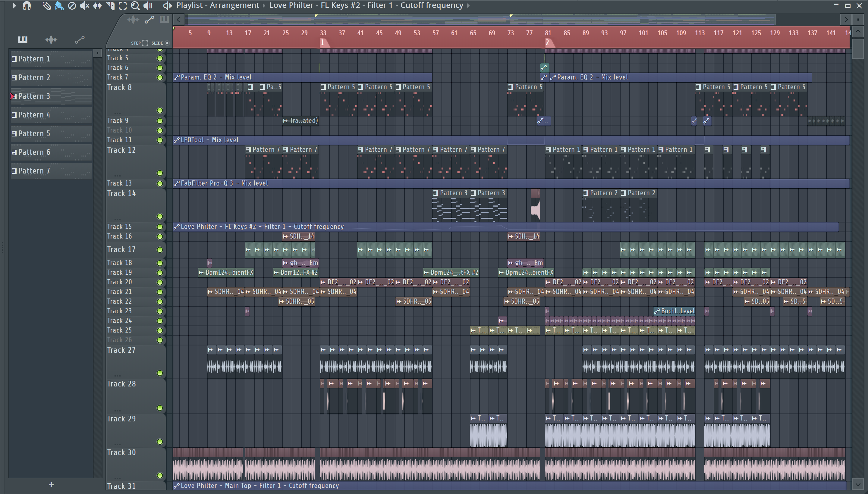868x494 pixels.
Task: Select Pattern 1 in the picker
Action: (51, 59)
